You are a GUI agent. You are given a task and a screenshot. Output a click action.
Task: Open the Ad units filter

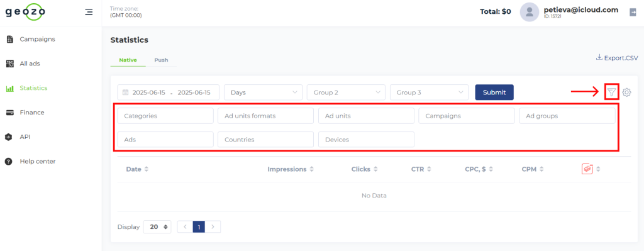367,116
